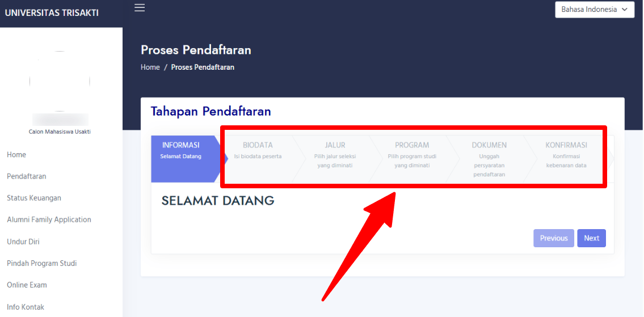Select the Informasi step tab
The width and height of the screenshot is (644, 317).
[182, 151]
